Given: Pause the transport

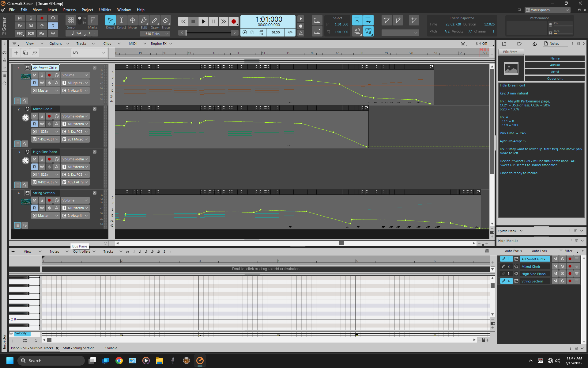Looking at the screenshot, I should coord(213,21).
